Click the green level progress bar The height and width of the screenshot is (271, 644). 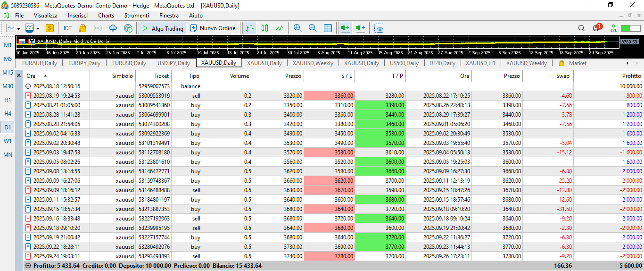click(631, 28)
